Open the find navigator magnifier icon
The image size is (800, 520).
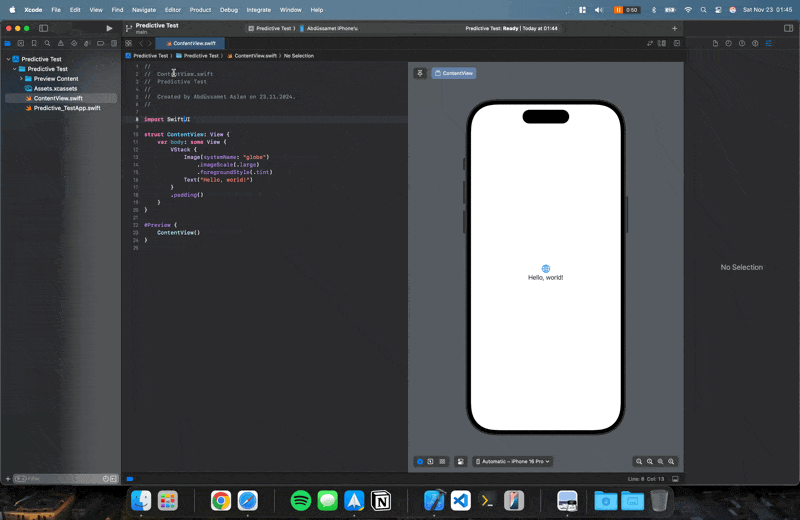[47, 43]
